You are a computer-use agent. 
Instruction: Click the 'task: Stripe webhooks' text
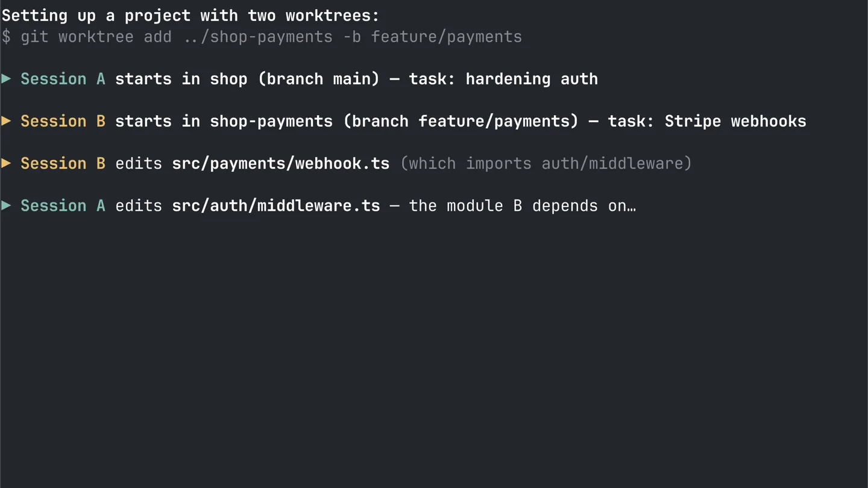(706, 121)
